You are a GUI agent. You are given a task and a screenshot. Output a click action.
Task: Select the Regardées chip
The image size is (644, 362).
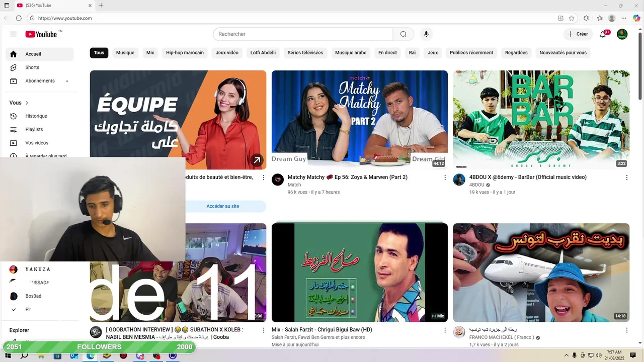tap(516, 53)
